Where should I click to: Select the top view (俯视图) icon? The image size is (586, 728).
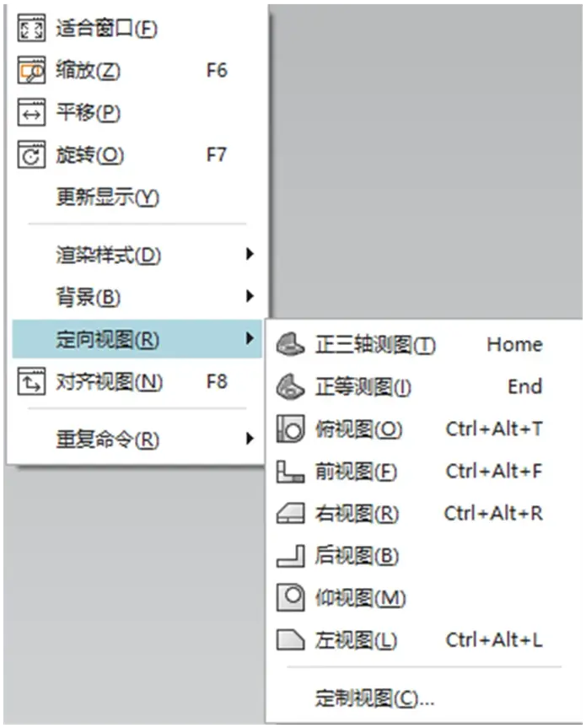coord(290,429)
